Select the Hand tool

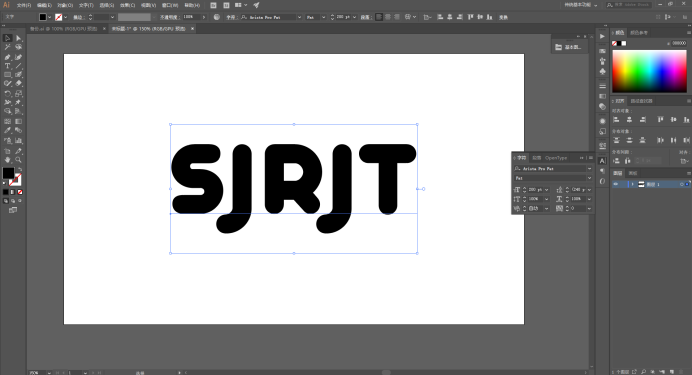coord(8,160)
